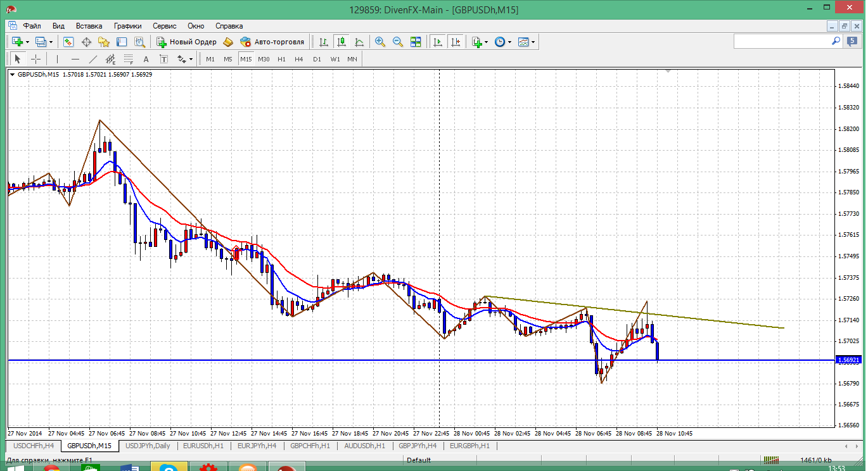Select the Crosshair tool
This screenshot has width=868, height=471.
[36, 59]
